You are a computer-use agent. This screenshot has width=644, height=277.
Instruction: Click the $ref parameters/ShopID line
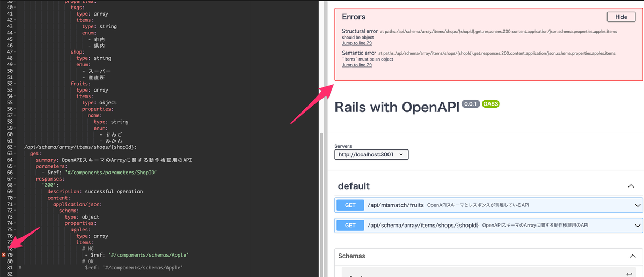tap(99, 173)
